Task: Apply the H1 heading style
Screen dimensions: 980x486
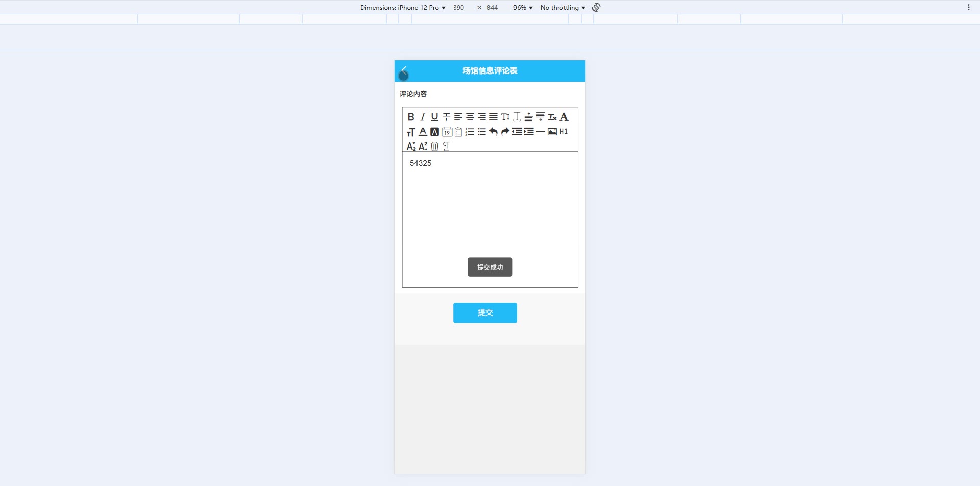Action: pyautogui.click(x=563, y=132)
